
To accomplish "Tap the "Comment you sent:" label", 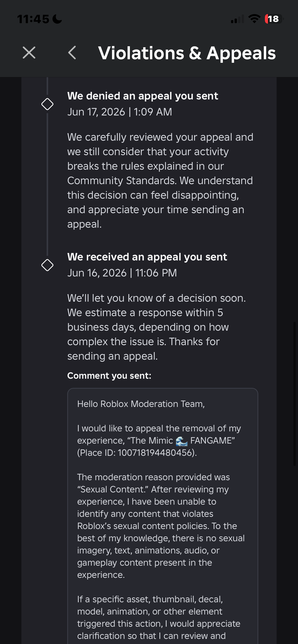I will [109, 376].
